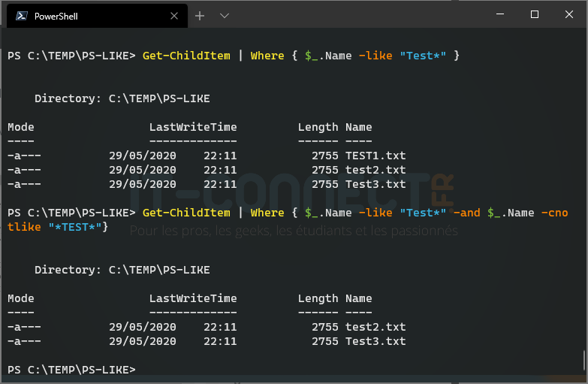Image resolution: width=588 pixels, height=384 pixels.
Task: Open a new tab with the plus button
Action: tap(200, 16)
